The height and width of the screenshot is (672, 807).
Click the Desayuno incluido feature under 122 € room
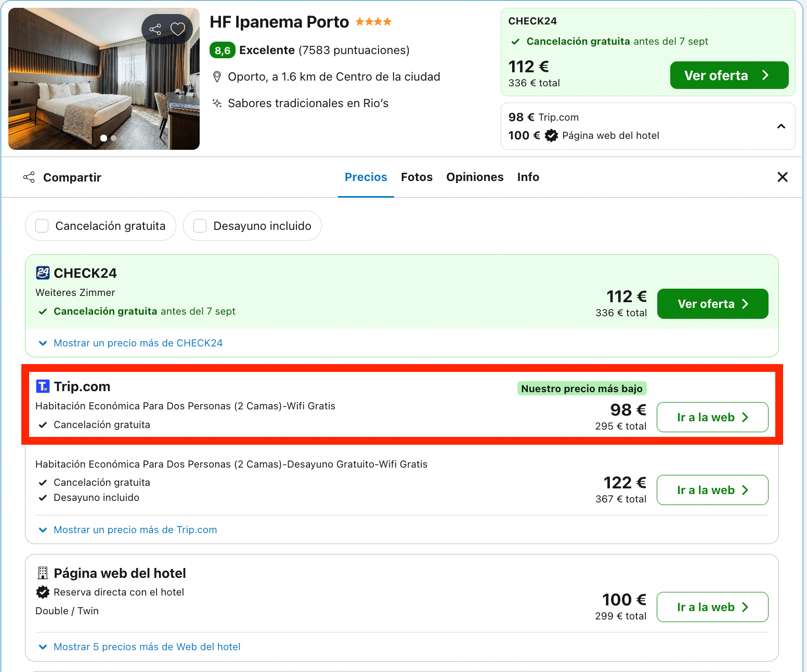coord(96,497)
